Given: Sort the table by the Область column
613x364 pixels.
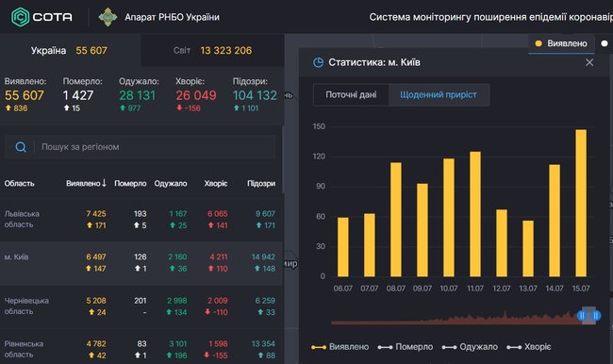Looking at the screenshot, I should pyautogui.click(x=19, y=183).
